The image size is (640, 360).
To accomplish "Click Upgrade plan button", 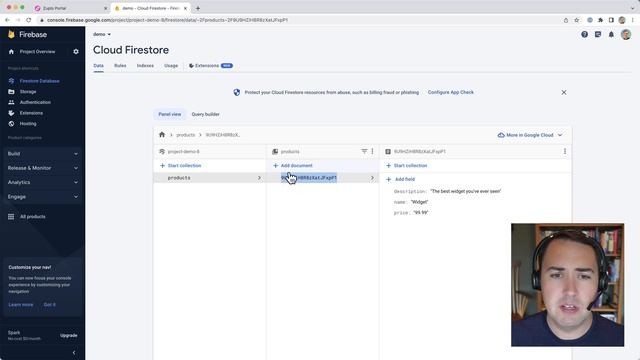I will (x=69, y=336).
